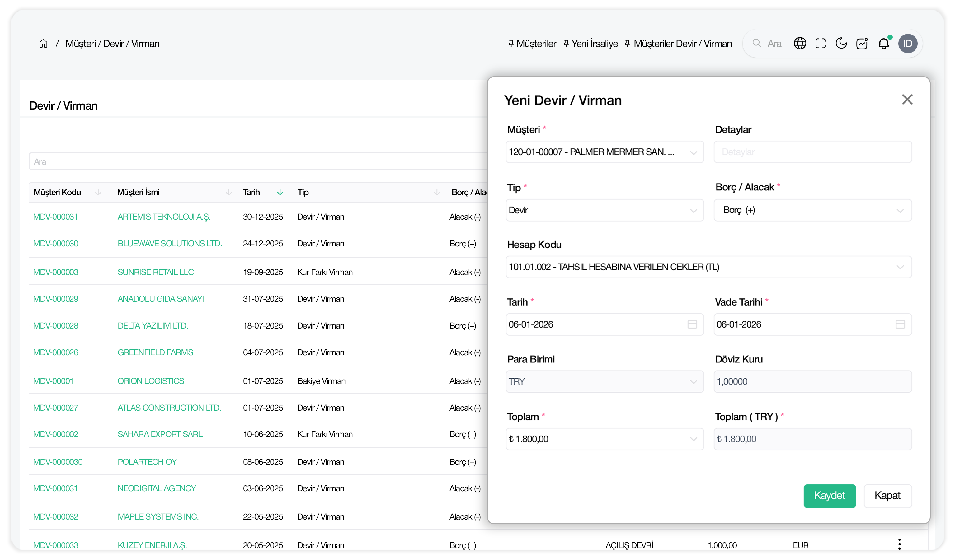Open notifications bell icon
Screen dimensions: 955x560
pos(883,44)
